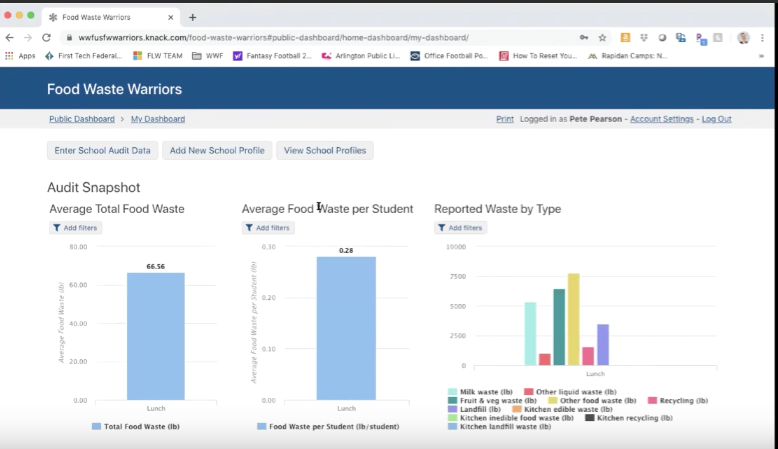Open Add filters for Reported Waste by Type
Image resolution: width=778 pixels, height=449 pixels.
pyautogui.click(x=460, y=228)
